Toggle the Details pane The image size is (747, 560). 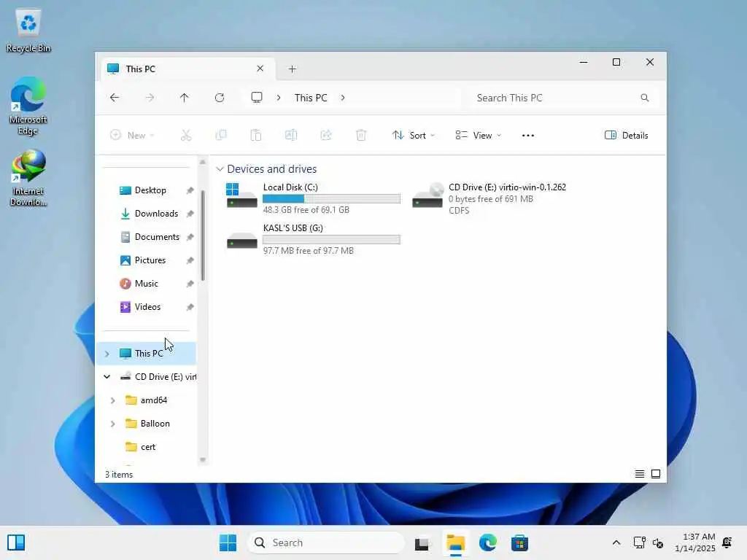[x=626, y=135]
